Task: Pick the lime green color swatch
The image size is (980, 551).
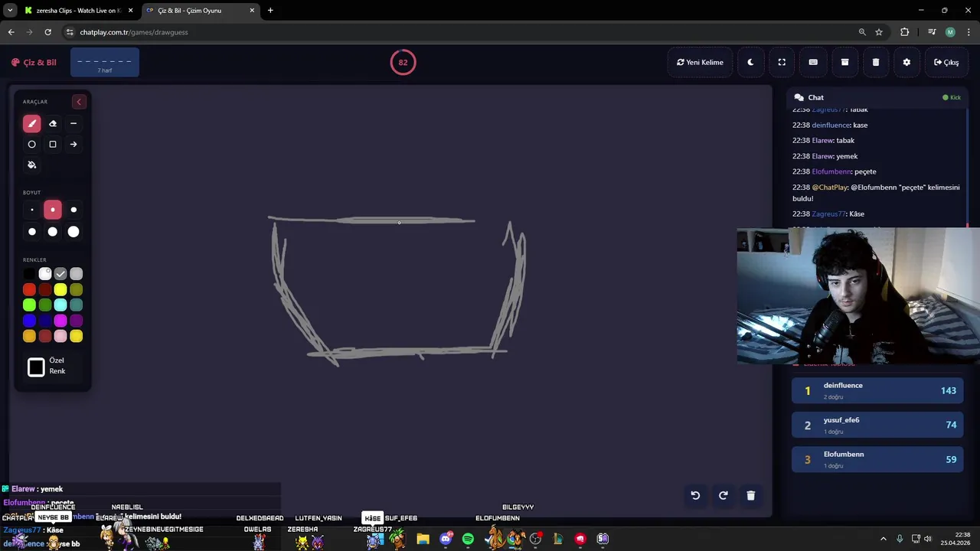Action: click(29, 305)
